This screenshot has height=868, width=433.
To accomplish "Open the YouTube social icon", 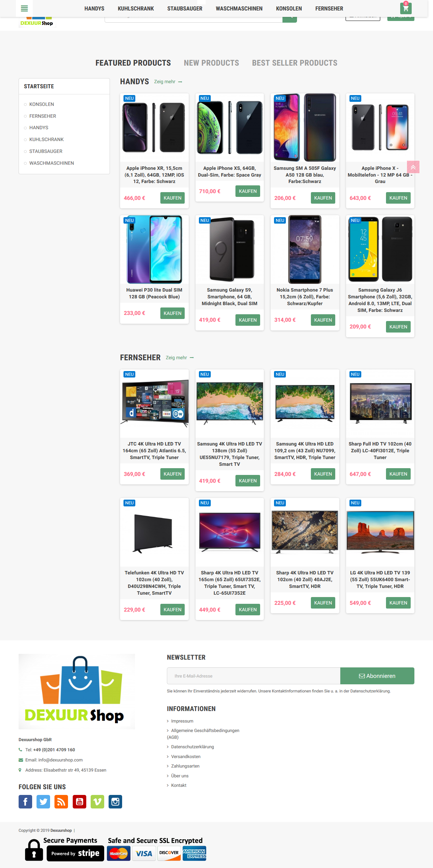I will coord(79,802).
